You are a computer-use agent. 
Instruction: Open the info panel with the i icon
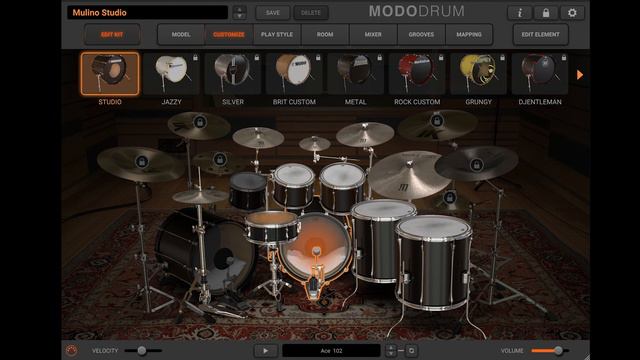point(519,13)
